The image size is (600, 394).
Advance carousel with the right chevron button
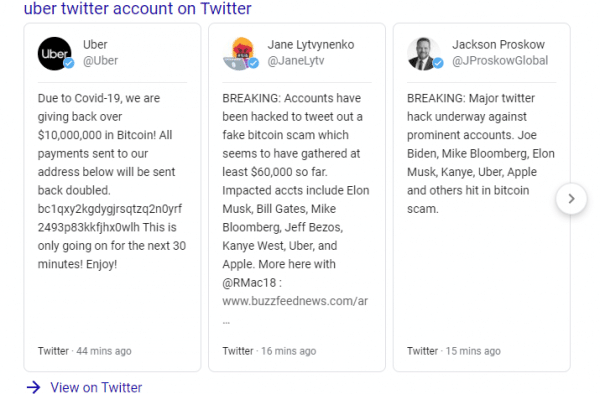pyautogui.click(x=571, y=199)
